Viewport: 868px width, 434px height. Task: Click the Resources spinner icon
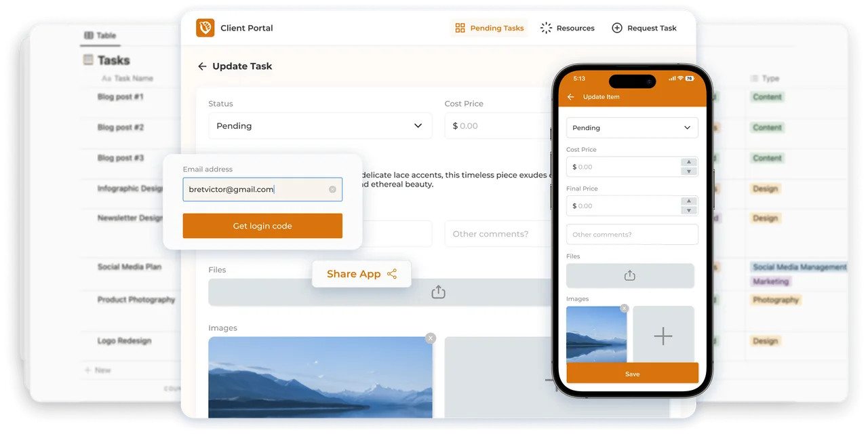coord(546,28)
